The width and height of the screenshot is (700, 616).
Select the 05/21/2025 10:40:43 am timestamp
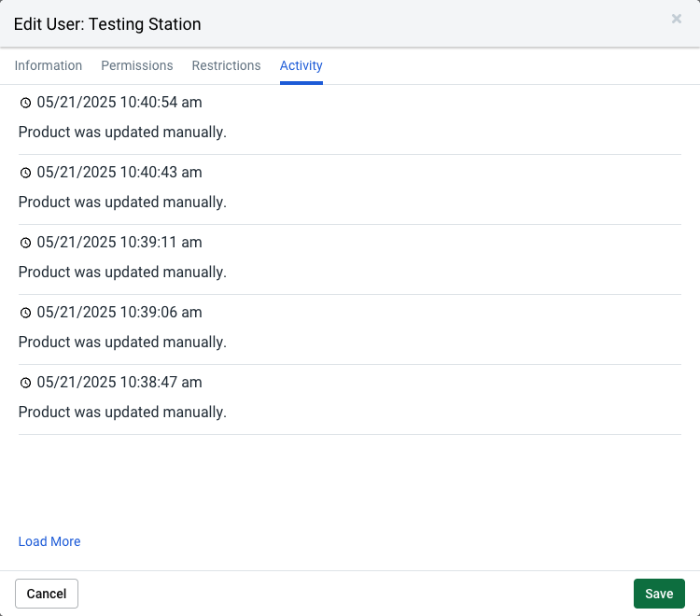[119, 173]
